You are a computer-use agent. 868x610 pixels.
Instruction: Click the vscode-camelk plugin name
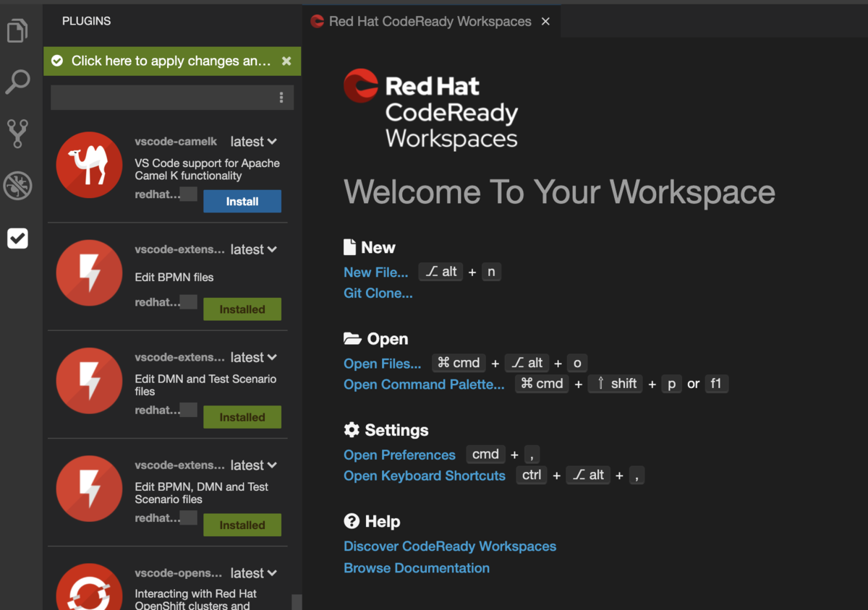tap(176, 142)
